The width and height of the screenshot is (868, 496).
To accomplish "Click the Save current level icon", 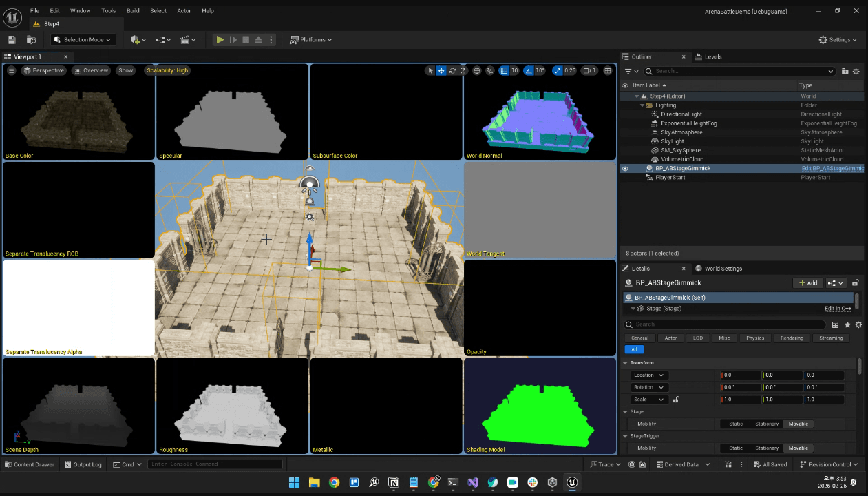I will coord(12,40).
